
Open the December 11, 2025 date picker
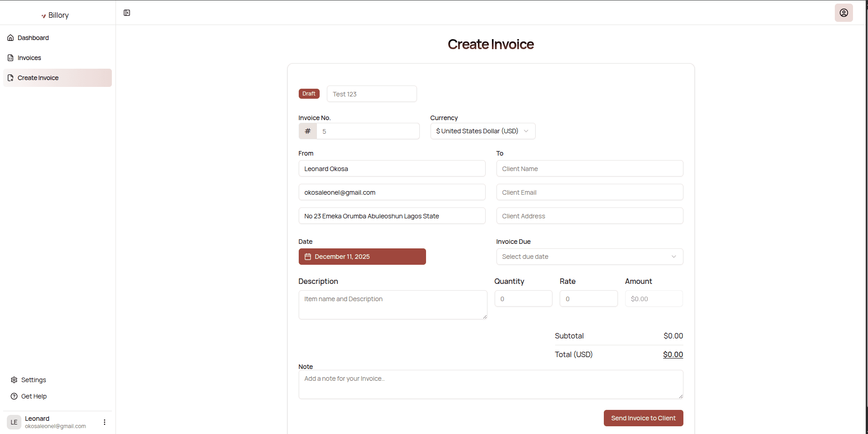click(362, 257)
